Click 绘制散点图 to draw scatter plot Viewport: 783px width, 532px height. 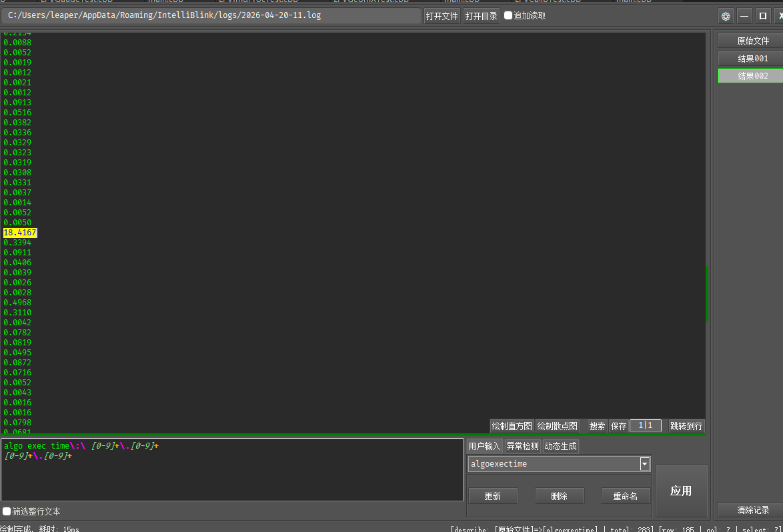point(558,426)
